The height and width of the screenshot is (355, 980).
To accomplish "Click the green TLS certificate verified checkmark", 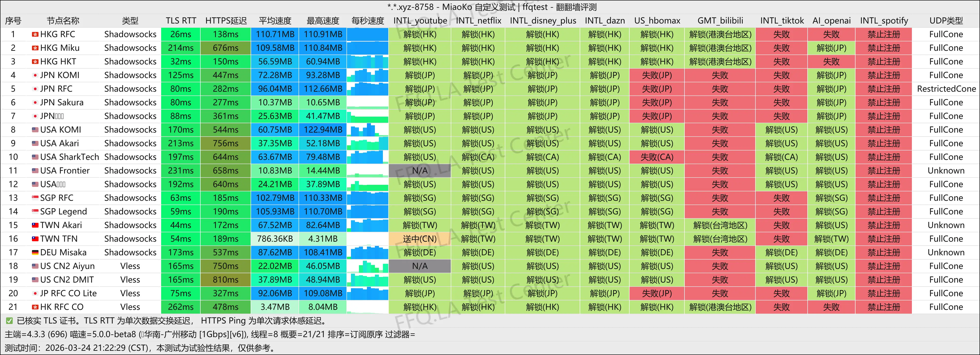I will [9, 321].
